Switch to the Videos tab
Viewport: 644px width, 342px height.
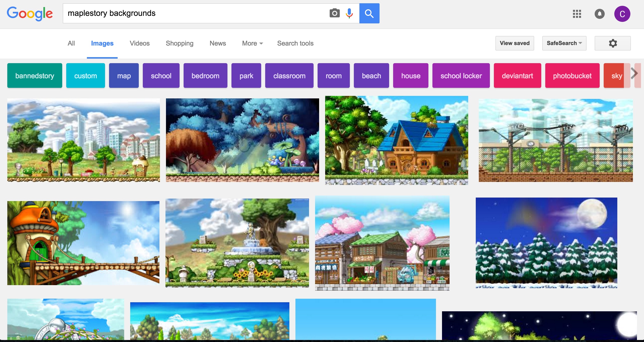[x=140, y=43]
